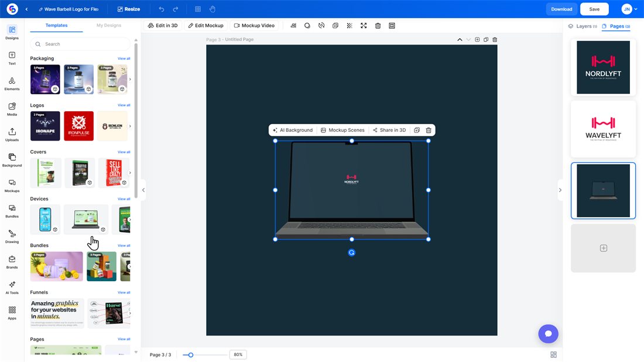Show more Covers templates with arrow

tap(130, 173)
